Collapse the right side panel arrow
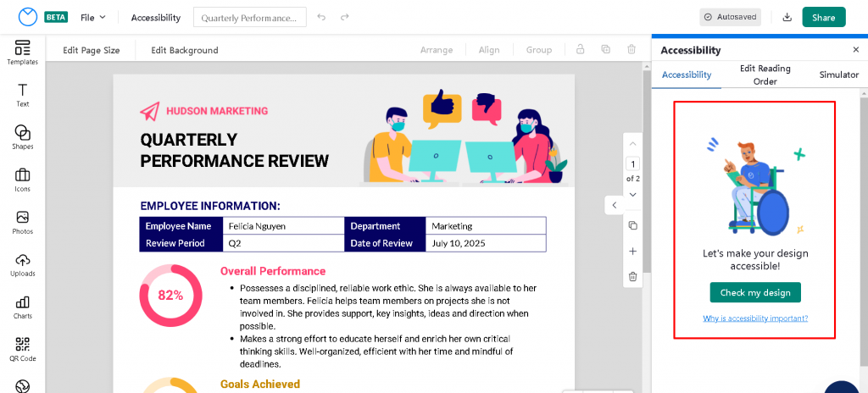Viewport: 868px width, 393px height. coord(614,205)
